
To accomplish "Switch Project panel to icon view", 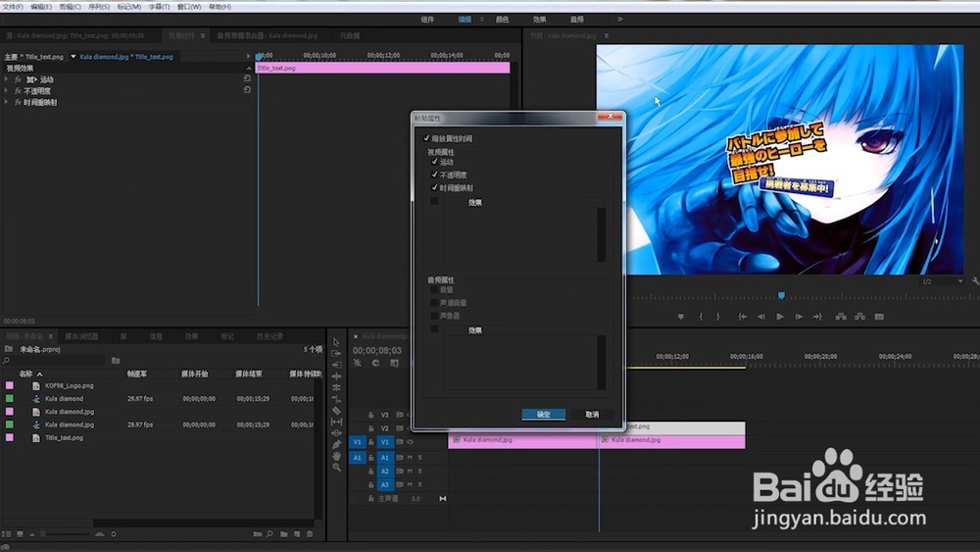I will [20, 534].
